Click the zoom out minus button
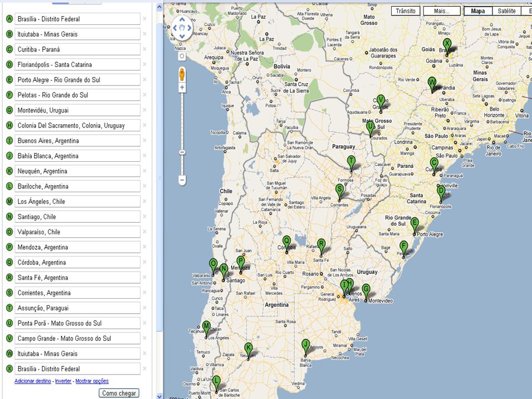The height and width of the screenshot is (399, 532). [182, 180]
